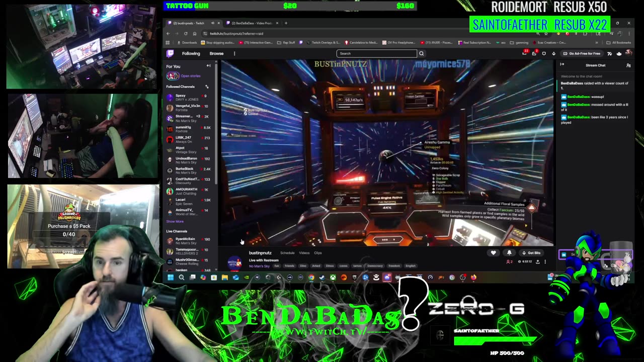Screen dimensions: 644x362
Task: Expand the bookmarks overflow chevron
Action: pos(597,43)
